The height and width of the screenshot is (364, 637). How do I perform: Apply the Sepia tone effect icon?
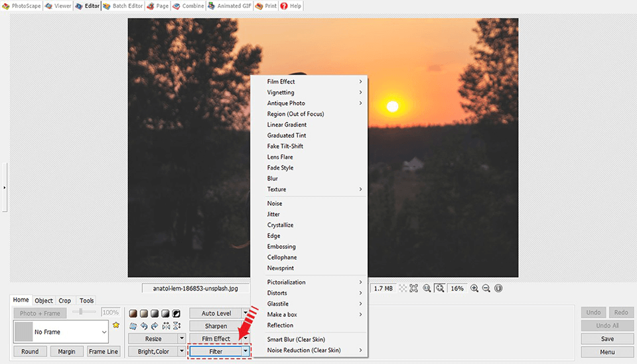133,314
